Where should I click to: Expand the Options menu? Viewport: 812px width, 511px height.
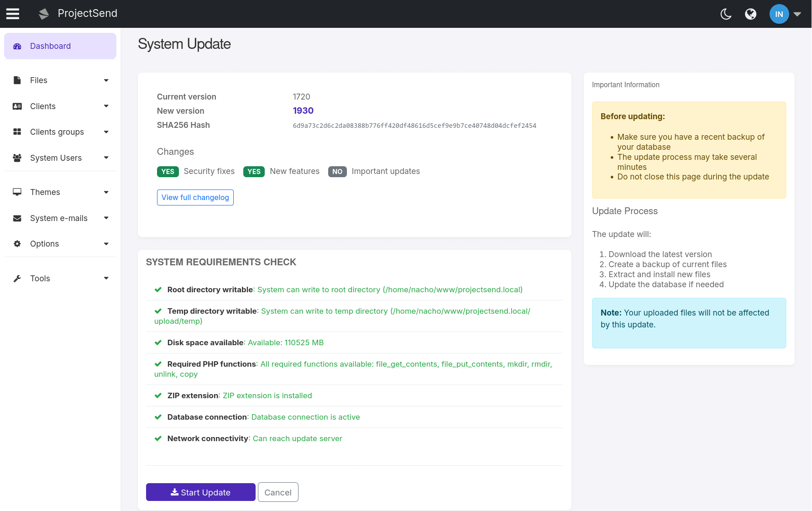tap(45, 243)
